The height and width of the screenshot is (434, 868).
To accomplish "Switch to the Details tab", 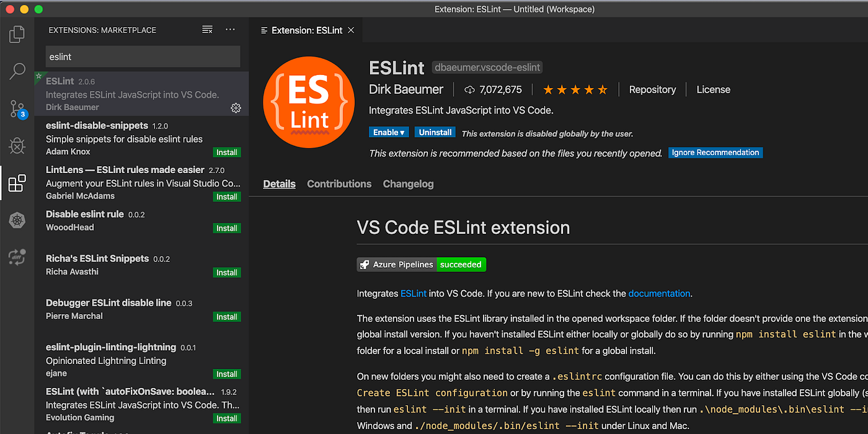I will (x=279, y=184).
